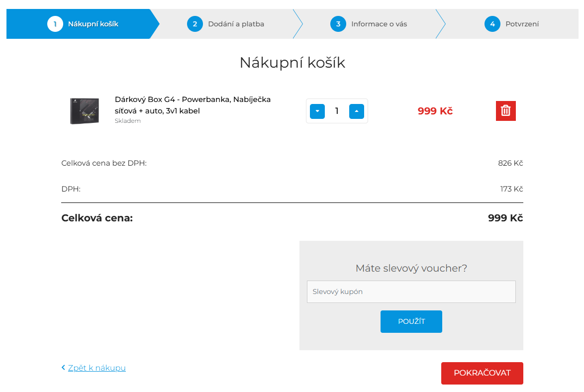Click the Máte slevový voucher? heading
Viewport: 584px width, 392px height.
click(x=411, y=269)
